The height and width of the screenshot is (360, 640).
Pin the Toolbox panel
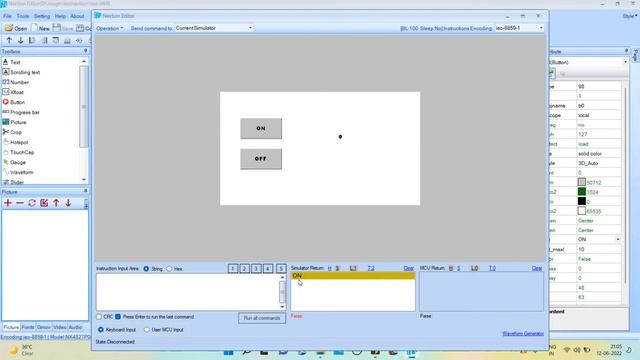pos(85,51)
